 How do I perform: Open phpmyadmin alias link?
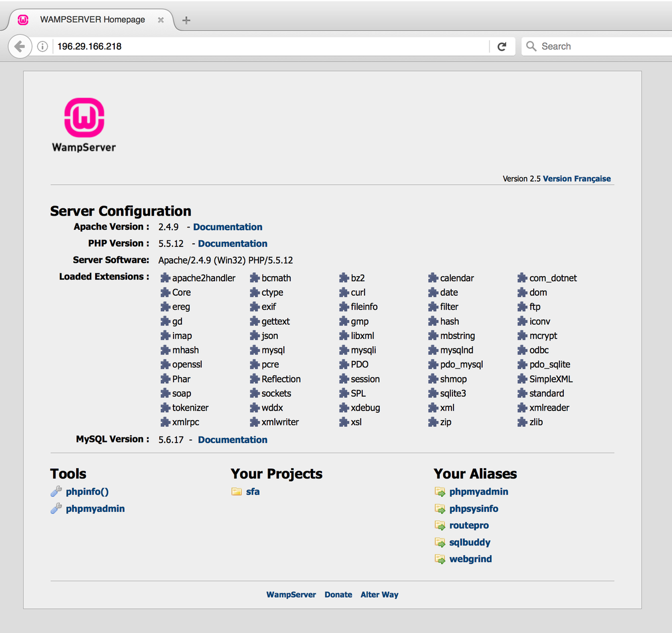[x=479, y=492]
